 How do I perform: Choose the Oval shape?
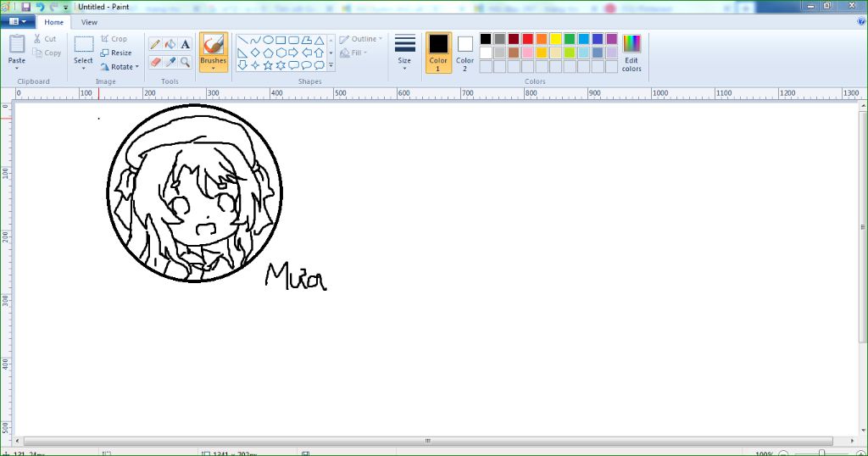tap(268, 40)
